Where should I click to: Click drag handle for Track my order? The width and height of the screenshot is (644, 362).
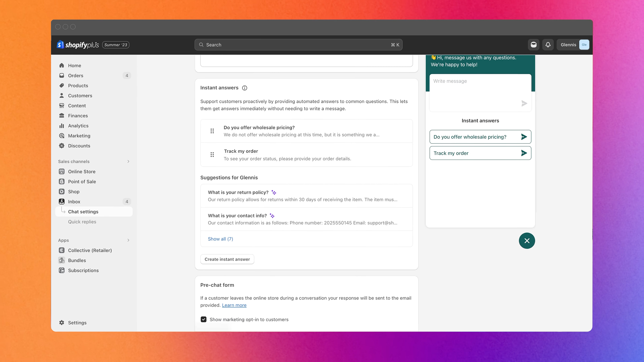point(212,155)
